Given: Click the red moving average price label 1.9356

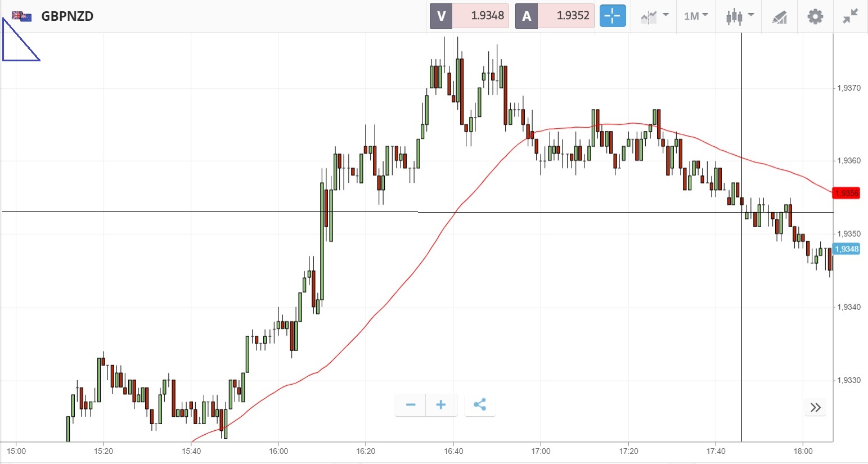Looking at the screenshot, I should [x=846, y=193].
